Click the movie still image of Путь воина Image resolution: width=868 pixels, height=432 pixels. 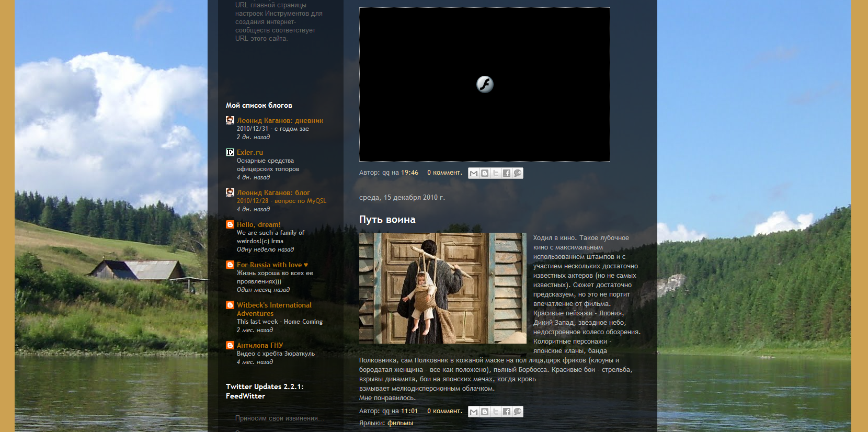click(x=442, y=288)
